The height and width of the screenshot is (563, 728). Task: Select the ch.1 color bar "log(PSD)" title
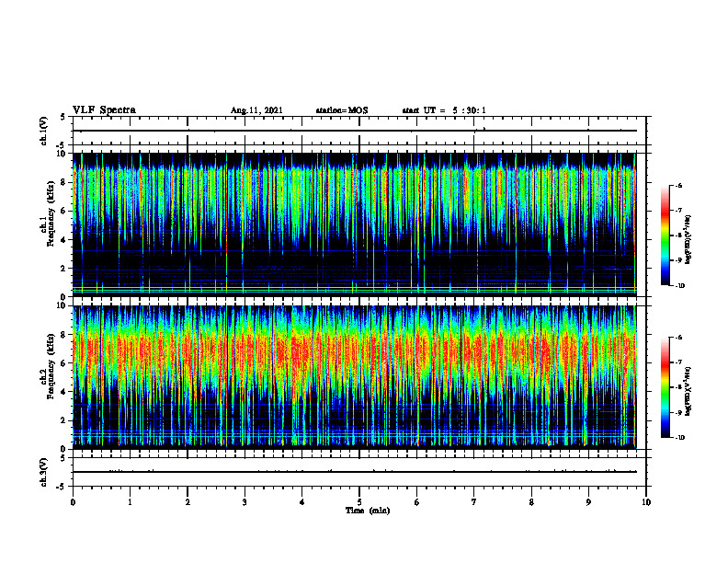point(688,240)
